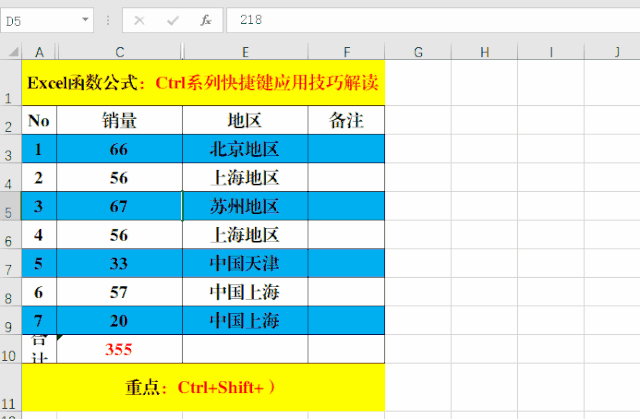Select row 2 header
Screen dimensions: 640x419
(x=11, y=120)
